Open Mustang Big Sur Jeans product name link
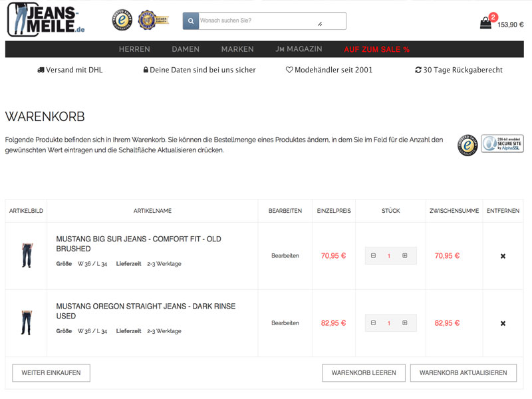Viewport: 532px width, 399px height. (x=139, y=244)
